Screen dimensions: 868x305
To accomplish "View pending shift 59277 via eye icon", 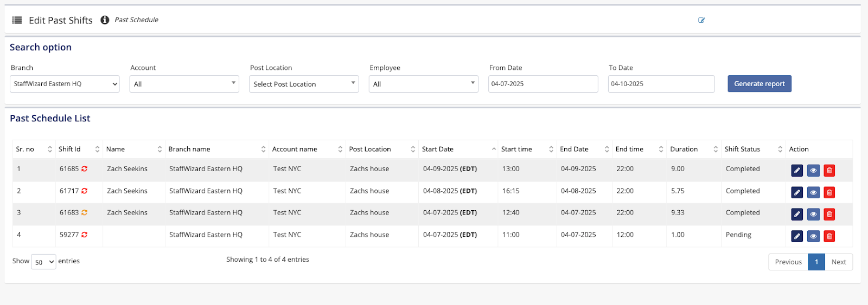I will pos(813,236).
